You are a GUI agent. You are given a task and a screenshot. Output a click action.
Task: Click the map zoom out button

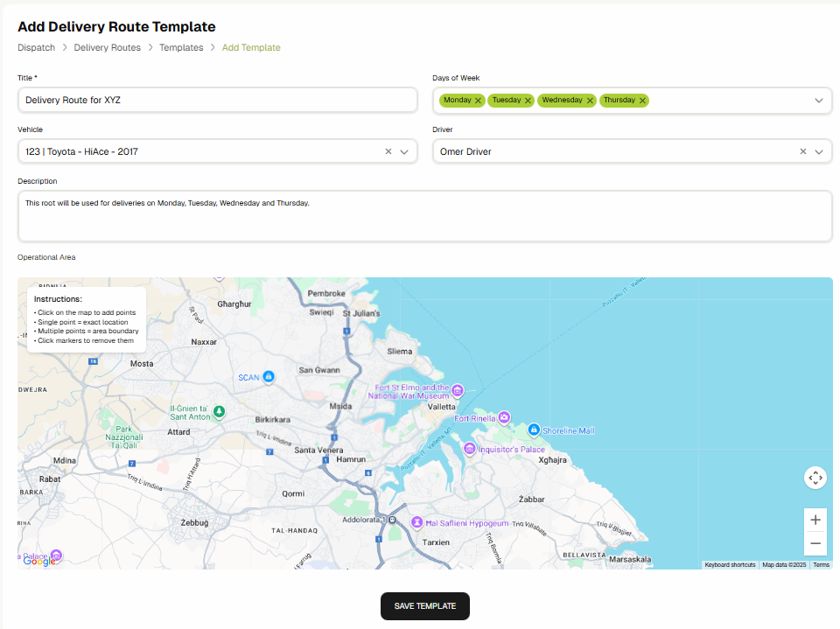[815, 543]
